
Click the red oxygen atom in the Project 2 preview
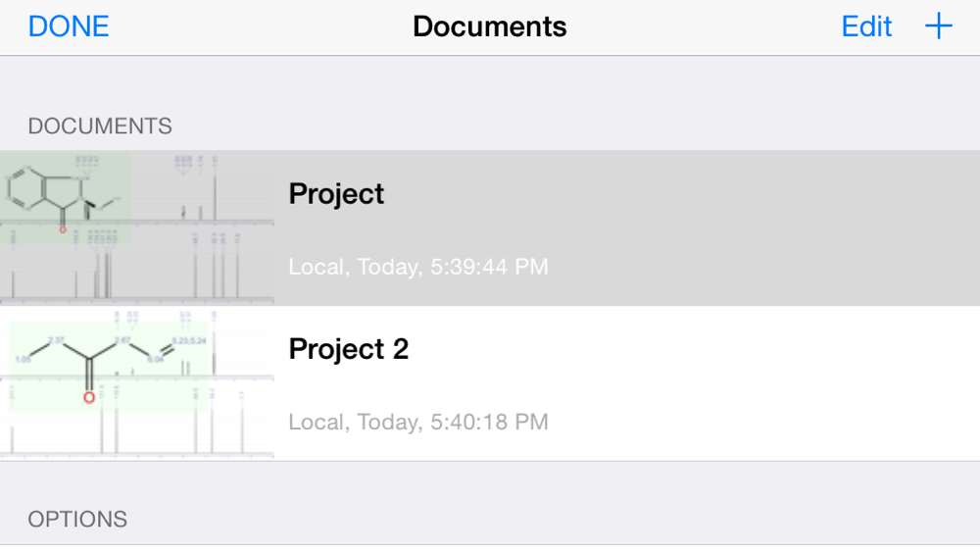point(89,398)
